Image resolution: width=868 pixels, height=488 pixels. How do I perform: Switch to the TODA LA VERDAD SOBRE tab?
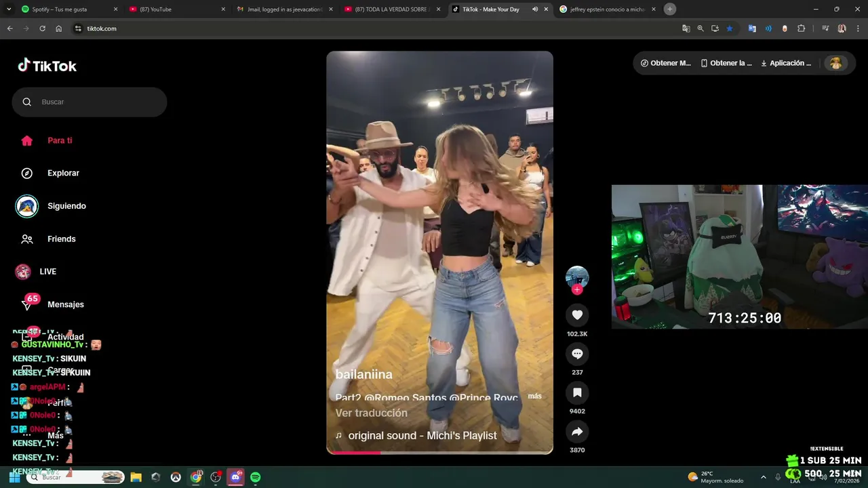point(392,9)
